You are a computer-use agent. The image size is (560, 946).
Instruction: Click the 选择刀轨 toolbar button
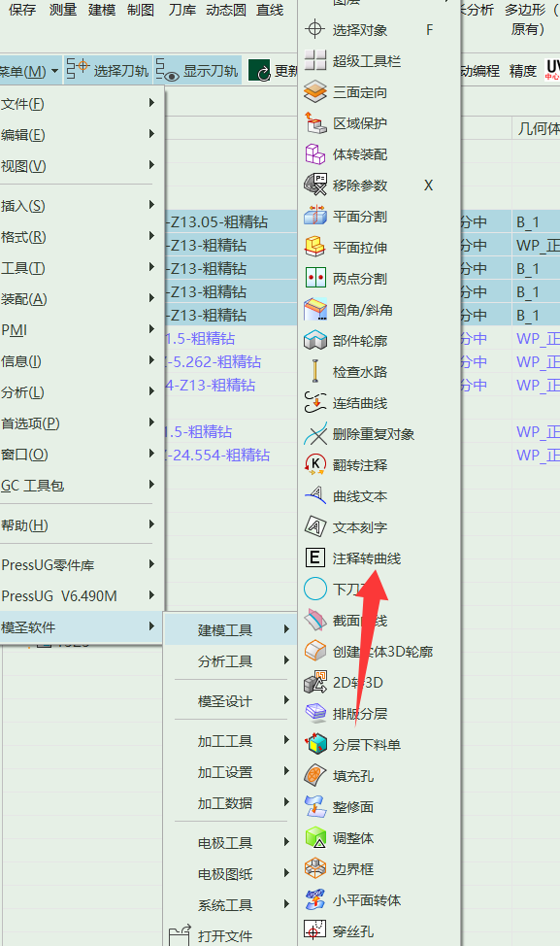[108, 71]
